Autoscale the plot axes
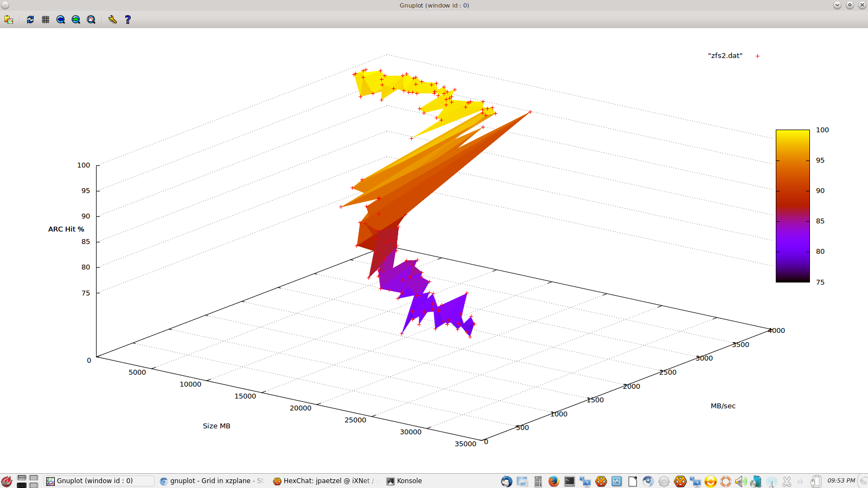Image resolution: width=868 pixels, height=488 pixels. coord(91,20)
